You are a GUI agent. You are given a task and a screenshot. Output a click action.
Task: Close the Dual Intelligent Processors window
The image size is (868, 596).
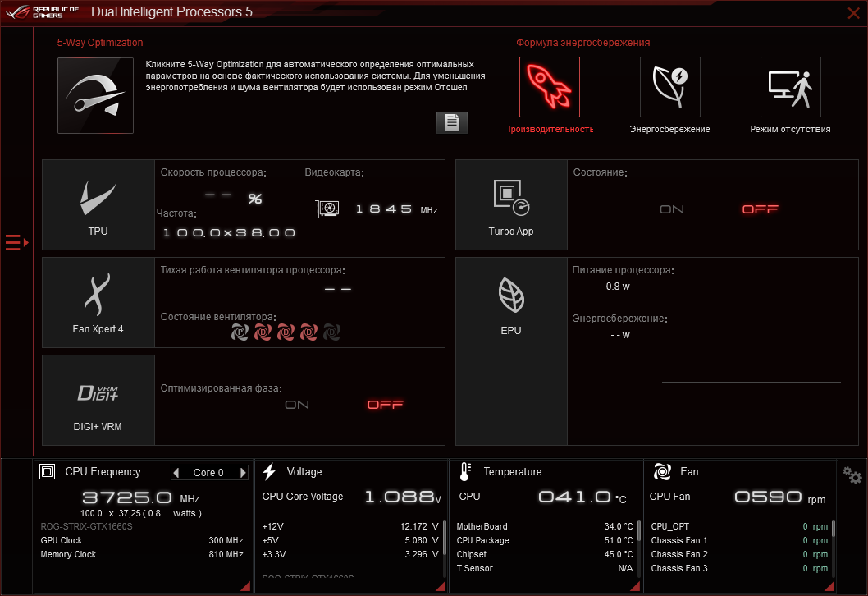pyautogui.click(x=853, y=13)
